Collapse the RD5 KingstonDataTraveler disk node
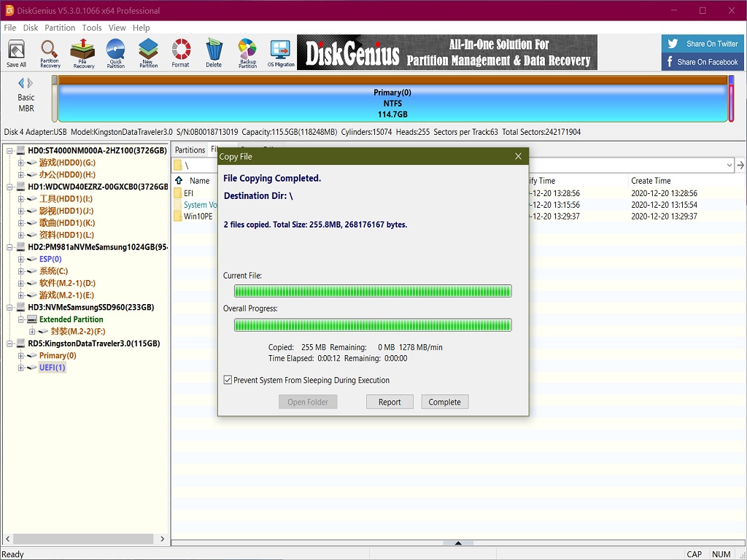Image resolution: width=747 pixels, height=560 pixels. (9, 343)
